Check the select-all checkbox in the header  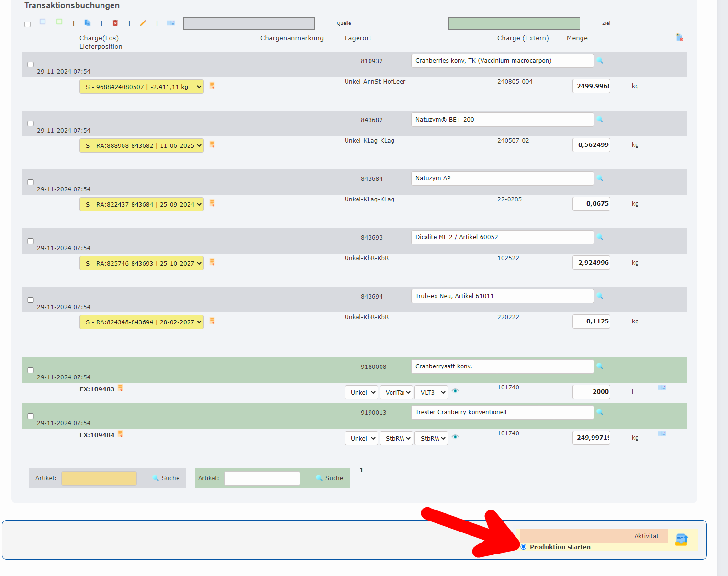point(27,24)
